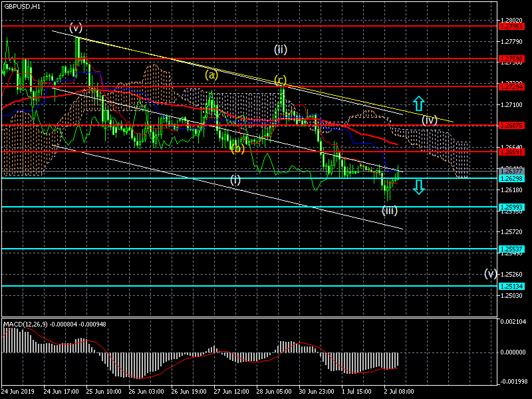This screenshot has width=532, height=399.
Task: Select the white (iv) wave label
Action: point(430,120)
